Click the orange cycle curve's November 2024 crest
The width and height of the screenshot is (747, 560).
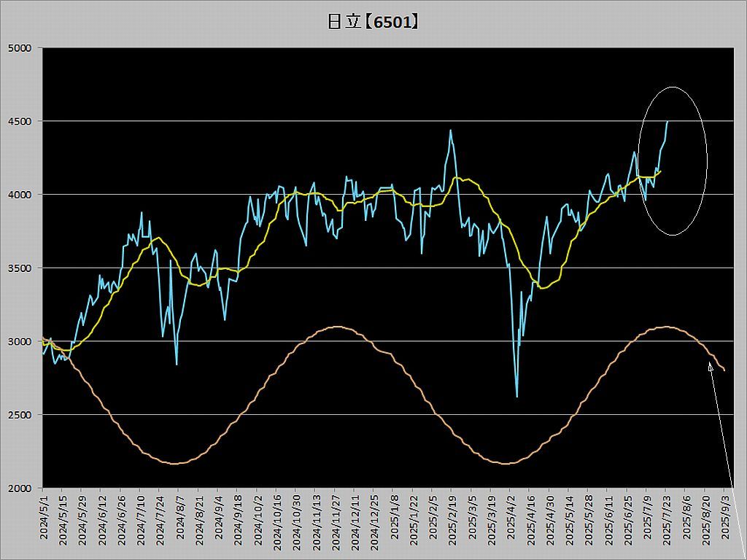pyautogui.click(x=336, y=327)
